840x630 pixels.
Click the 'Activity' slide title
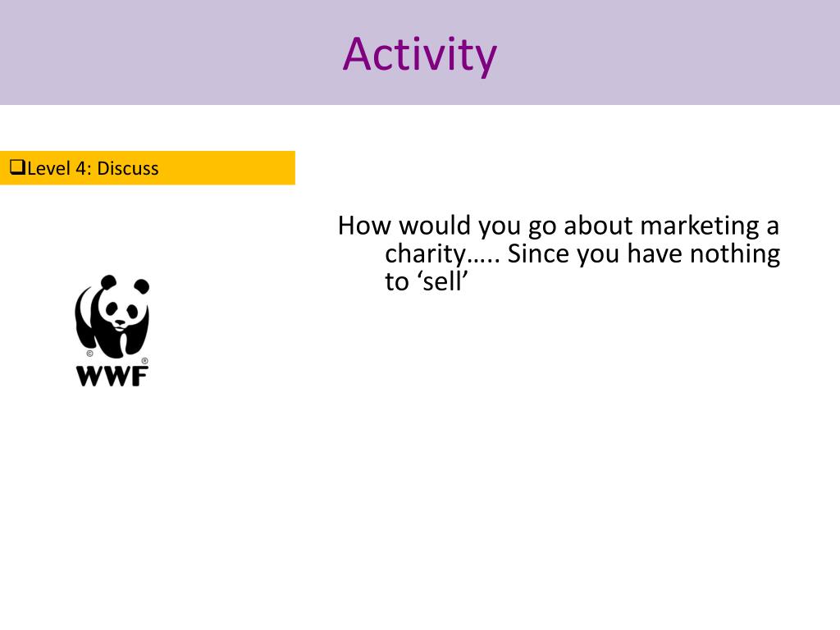(420, 55)
